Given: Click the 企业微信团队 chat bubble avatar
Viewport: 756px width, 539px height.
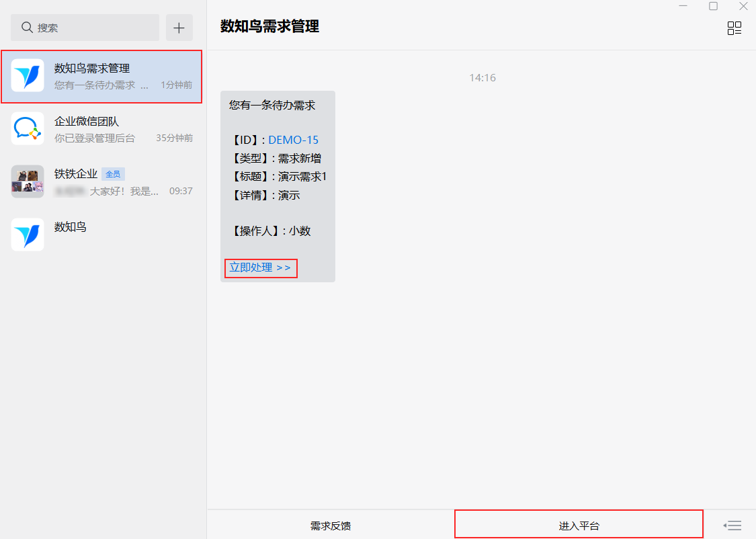Looking at the screenshot, I should (x=28, y=128).
